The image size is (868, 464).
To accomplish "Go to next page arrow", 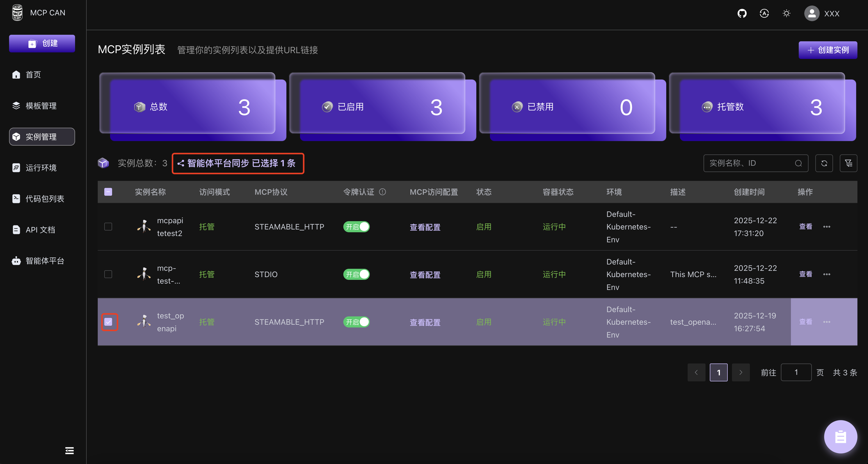I will coord(741,372).
